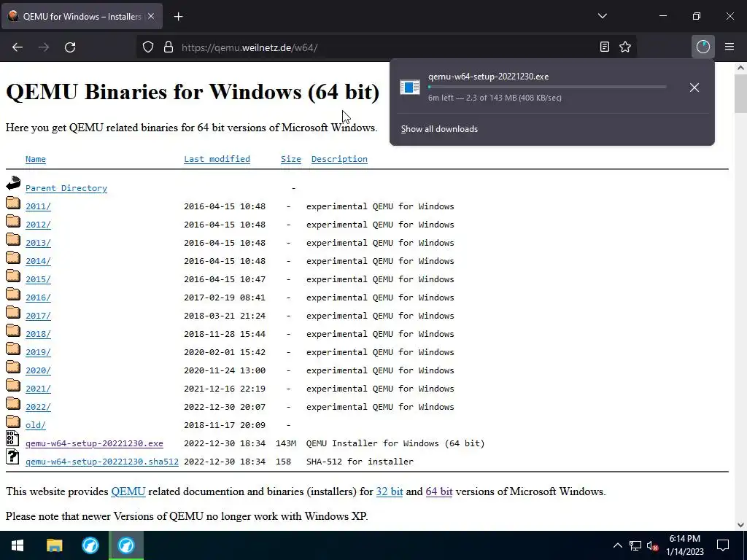Click the site security padlock icon

click(x=169, y=47)
